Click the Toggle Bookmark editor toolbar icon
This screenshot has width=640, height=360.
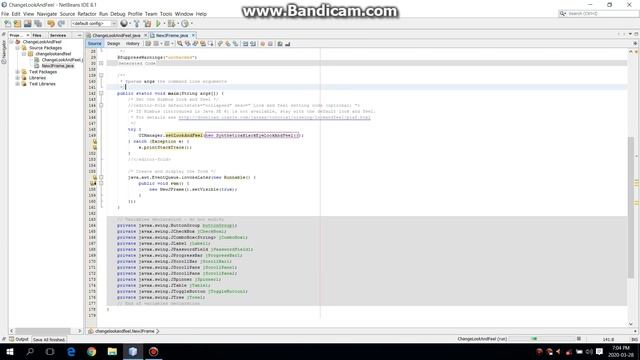(236, 44)
